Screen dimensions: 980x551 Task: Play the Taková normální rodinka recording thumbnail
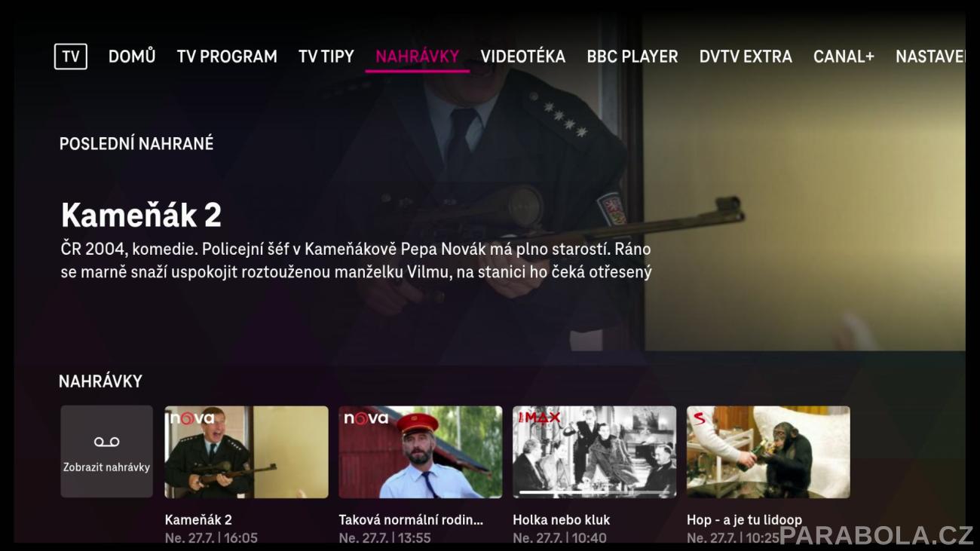(x=421, y=452)
